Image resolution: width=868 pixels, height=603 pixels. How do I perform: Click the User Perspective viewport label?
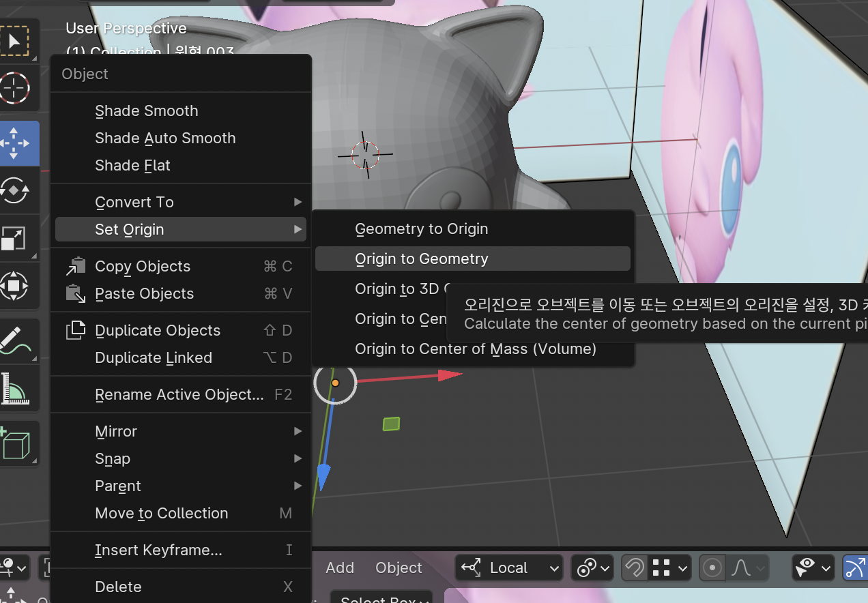click(x=126, y=28)
